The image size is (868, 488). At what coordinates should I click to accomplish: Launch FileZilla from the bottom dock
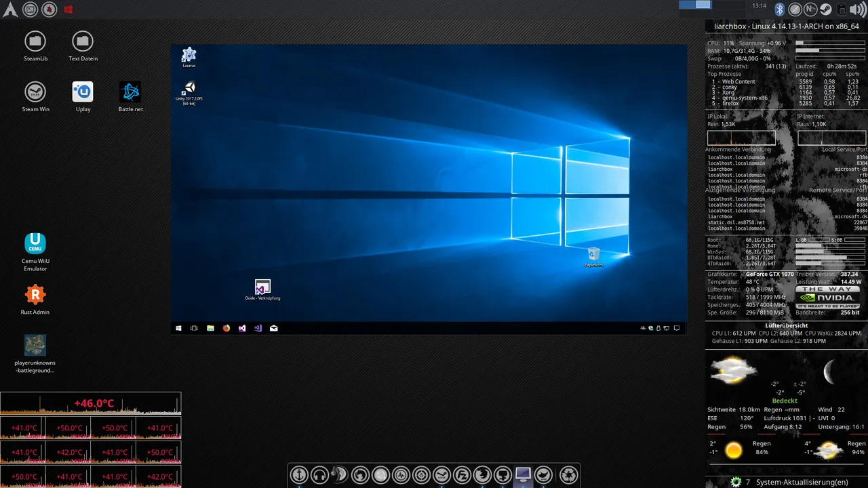tap(462, 475)
